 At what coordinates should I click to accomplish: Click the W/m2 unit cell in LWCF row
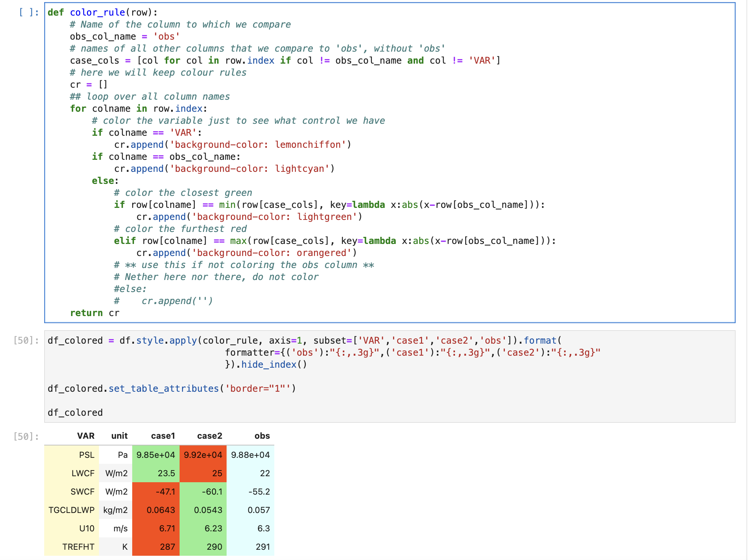coord(116,473)
